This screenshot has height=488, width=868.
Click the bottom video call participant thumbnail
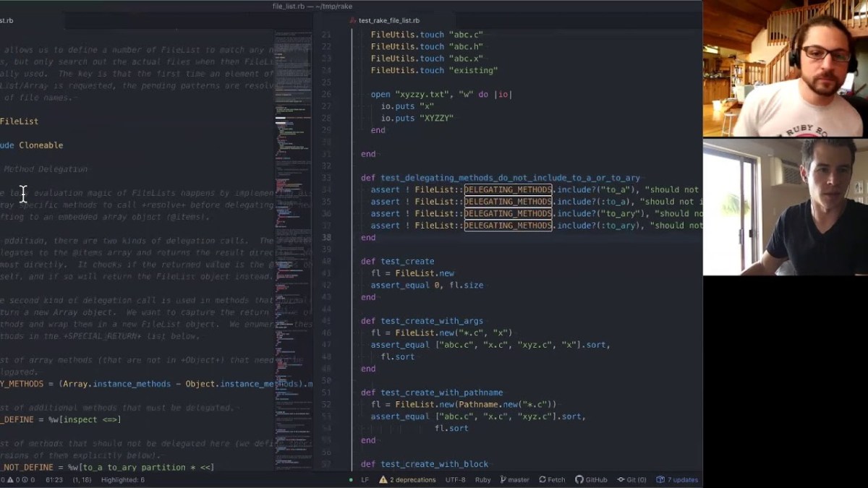point(786,207)
